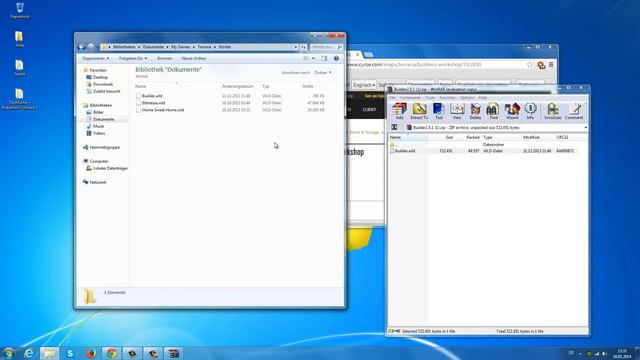The height and width of the screenshot is (360, 640).
Task: Open the Favorites menu in WinRAR
Action: click(x=447, y=98)
